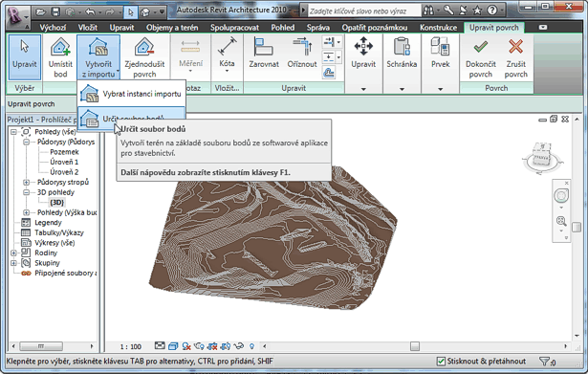The image size is (588, 374).
Task: Select Tabulky/Výkazy in project browser
Action: click(59, 232)
